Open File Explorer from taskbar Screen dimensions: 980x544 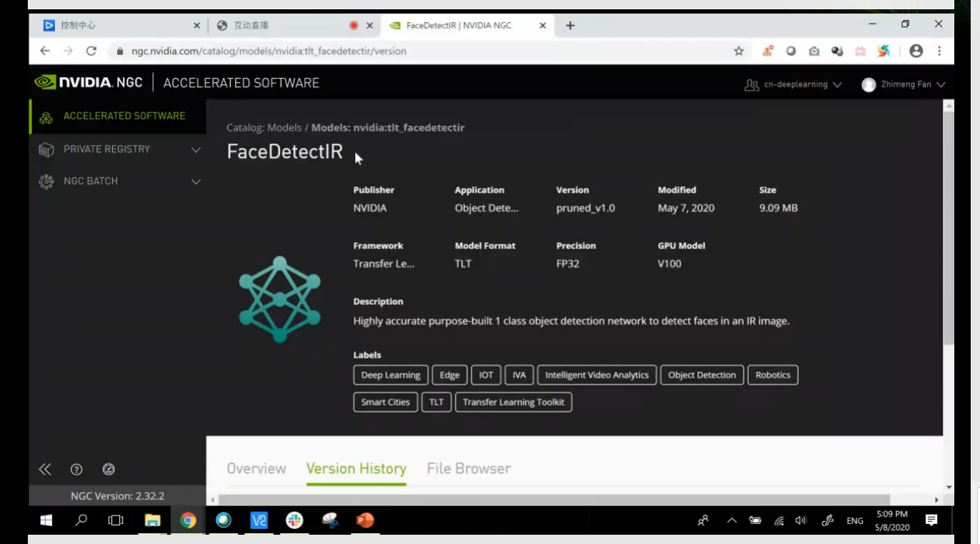[152, 520]
